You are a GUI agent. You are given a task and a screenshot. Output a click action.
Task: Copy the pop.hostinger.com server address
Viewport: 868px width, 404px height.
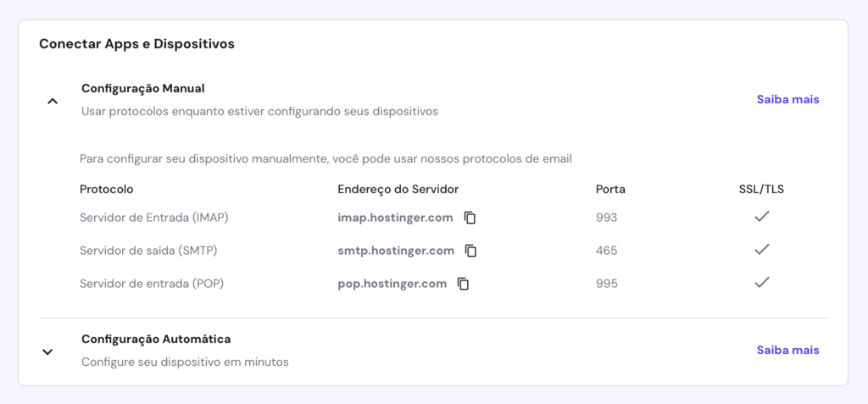pyautogui.click(x=464, y=284)
